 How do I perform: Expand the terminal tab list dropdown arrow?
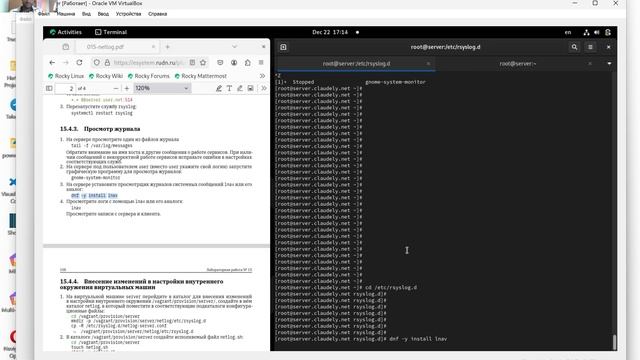[x=609, y=64]
